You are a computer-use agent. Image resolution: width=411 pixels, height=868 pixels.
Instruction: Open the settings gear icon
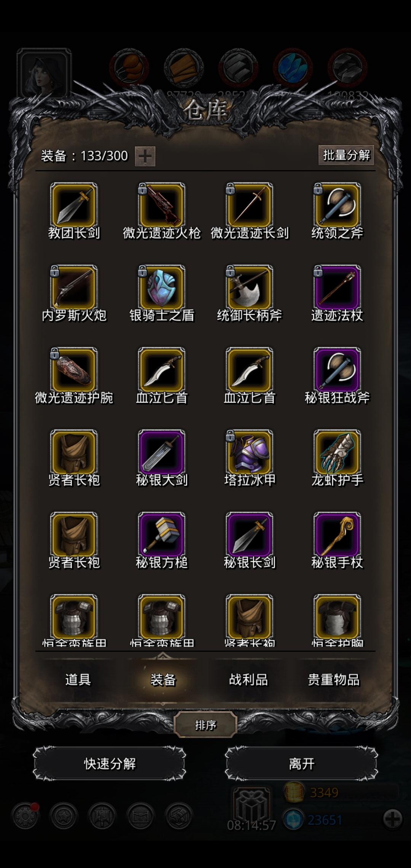point(25,816)
